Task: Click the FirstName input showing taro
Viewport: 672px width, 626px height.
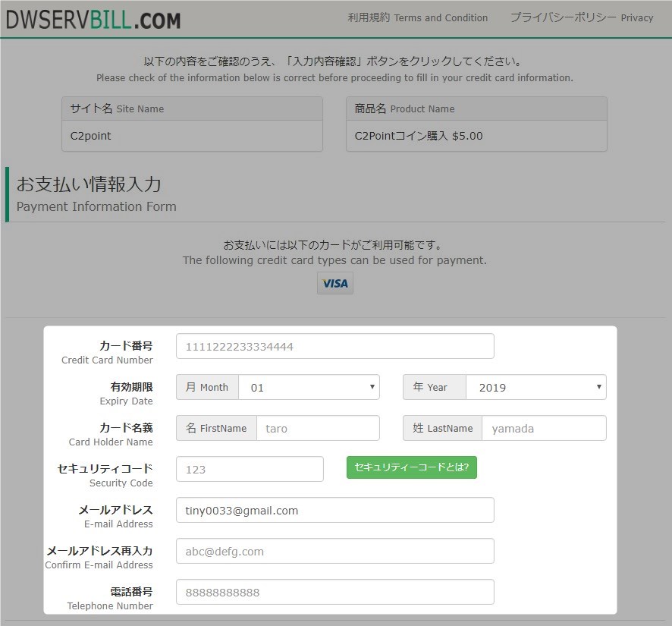Action: coord(318,428)
